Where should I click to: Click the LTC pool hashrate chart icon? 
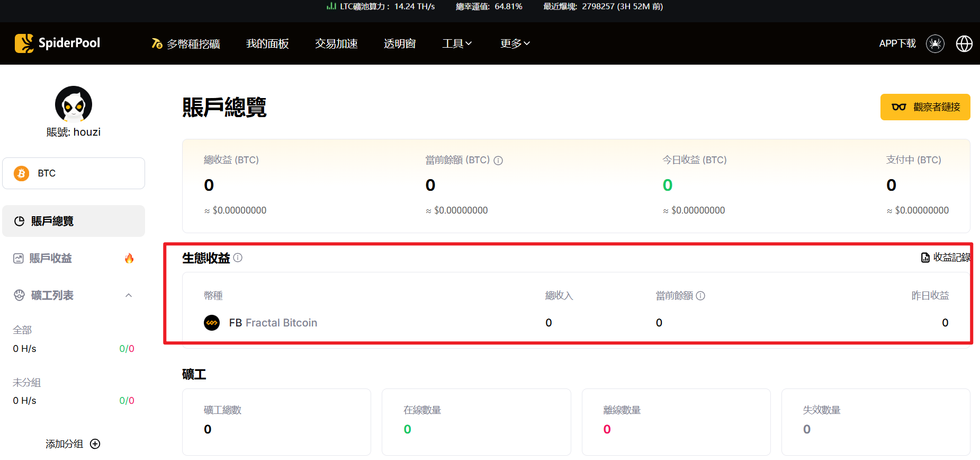pos(331,6)
